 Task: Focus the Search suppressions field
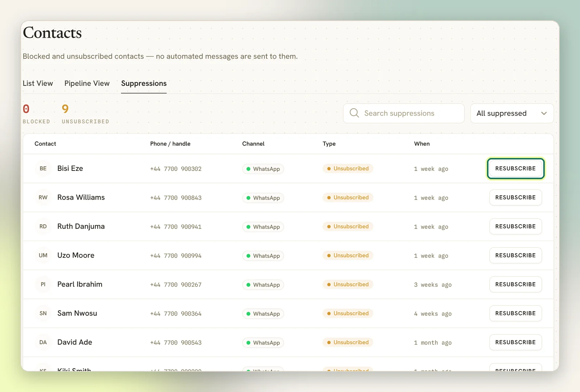pyautogui.click(x=403, y=113)
